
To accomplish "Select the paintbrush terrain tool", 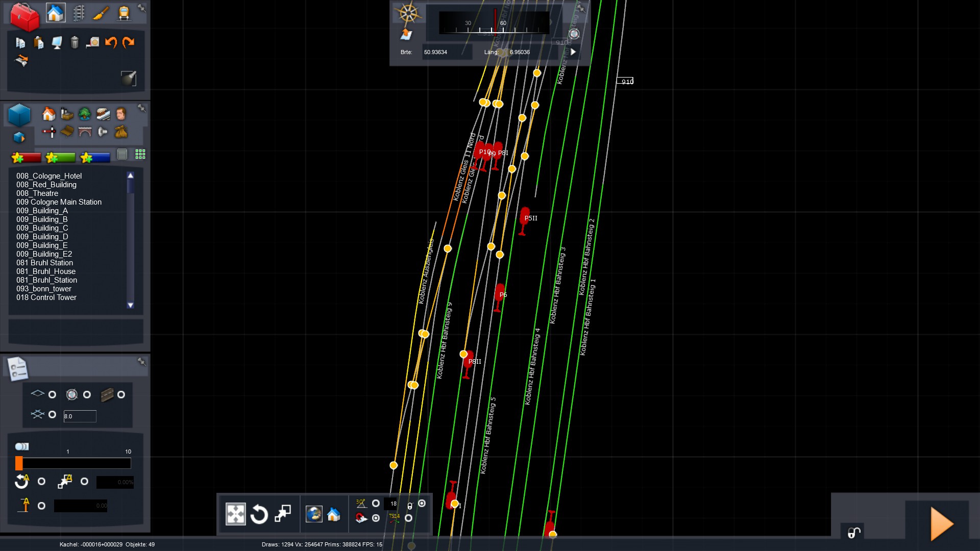I will (x=101, y=13).
